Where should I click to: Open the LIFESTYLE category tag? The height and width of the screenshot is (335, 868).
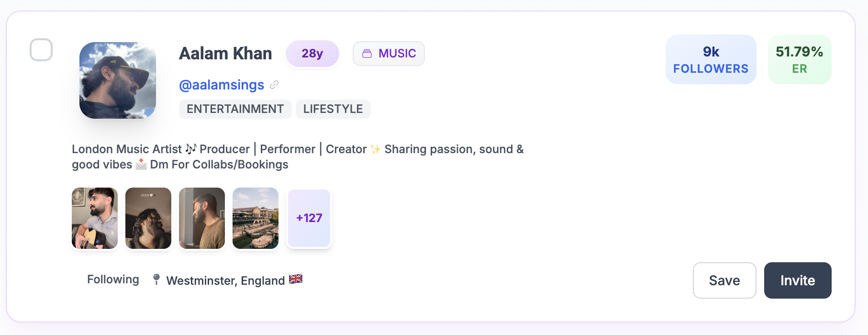click(333, 109)
